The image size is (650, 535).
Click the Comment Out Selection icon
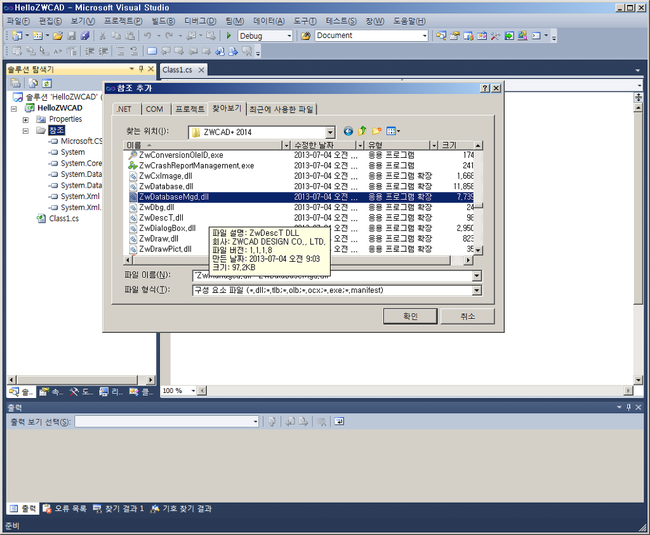coord(120,51)
